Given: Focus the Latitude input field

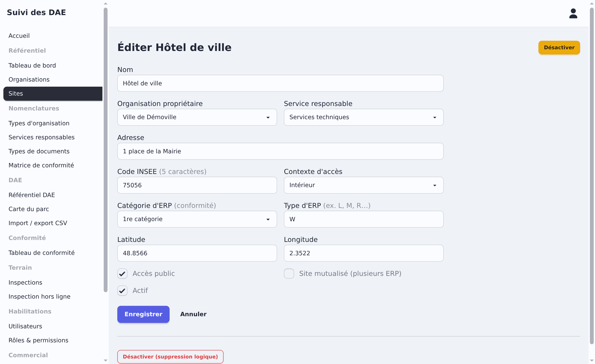Looking at the screenshot, I should [197, 253].
